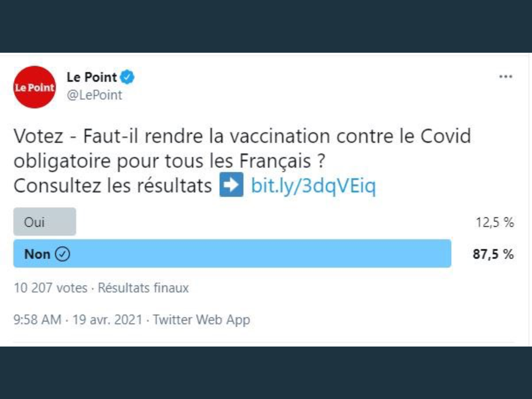532x399 pixels.
Task: Click the Résultats finaux label
Action: pos(143,288)
